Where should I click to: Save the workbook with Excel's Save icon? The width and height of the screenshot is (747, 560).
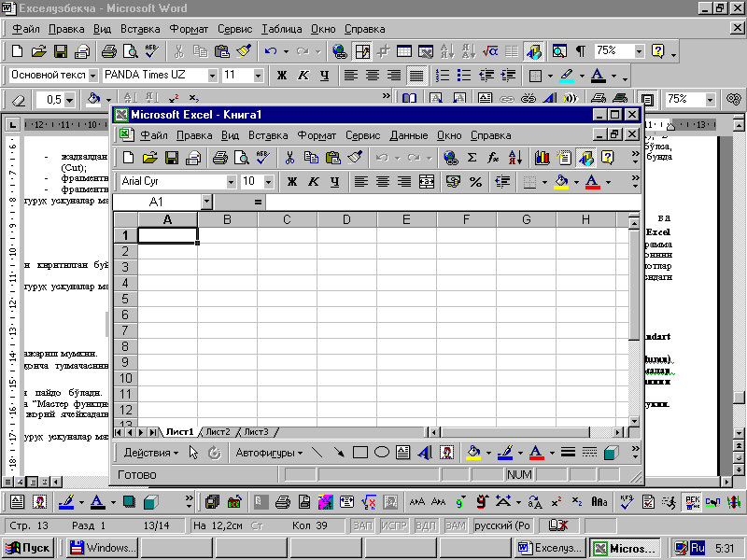coord(171,158)
